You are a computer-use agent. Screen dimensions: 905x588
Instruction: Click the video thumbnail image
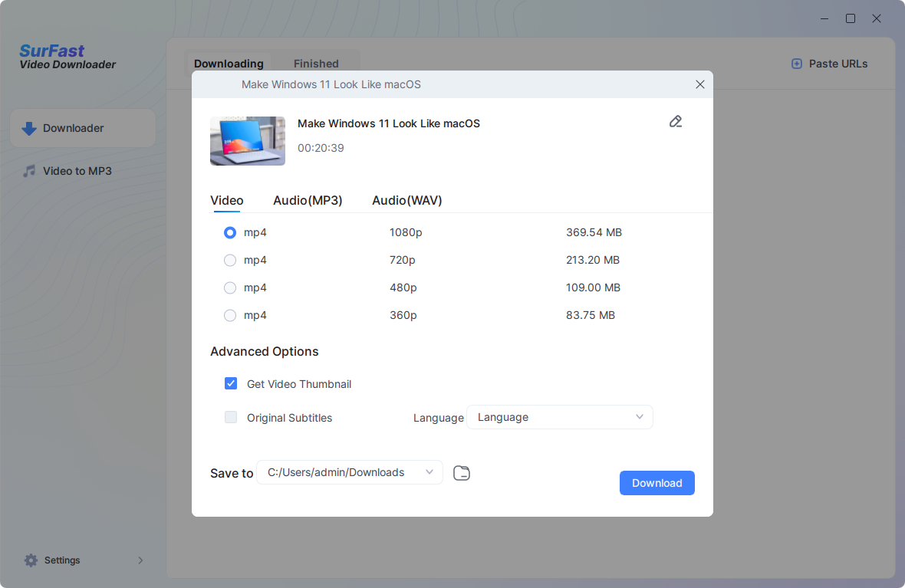pos(248,141)
